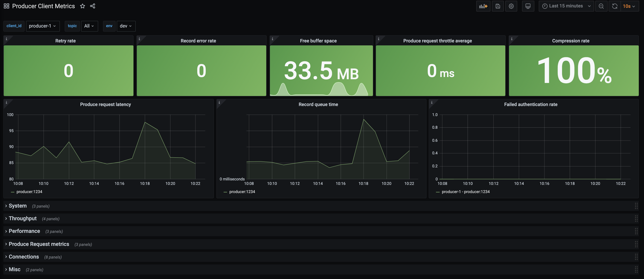Save the dashboard using the save icon

498,6
